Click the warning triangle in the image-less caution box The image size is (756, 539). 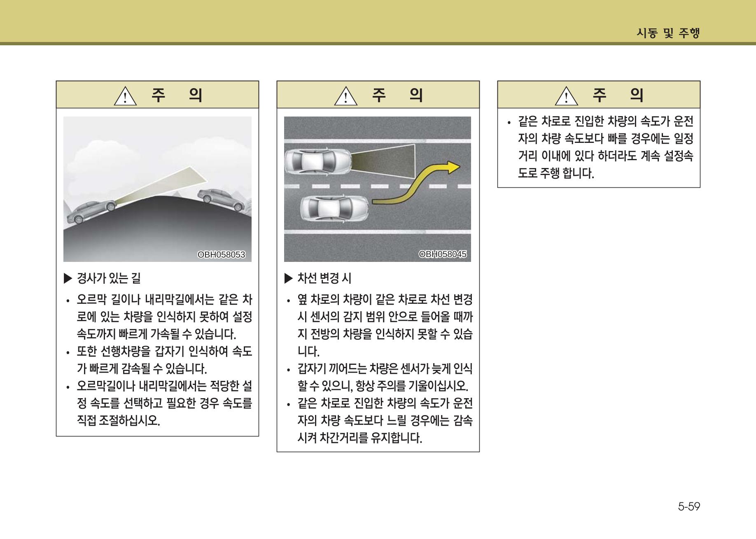pos(567,96)
